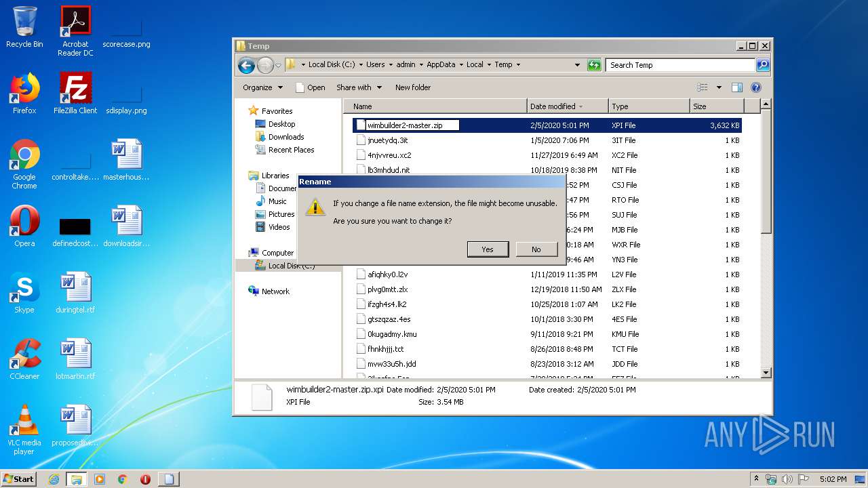Open the view options dropdown arrow
The width and height of the screenshot is (868, 488).
tap(719, 87)
